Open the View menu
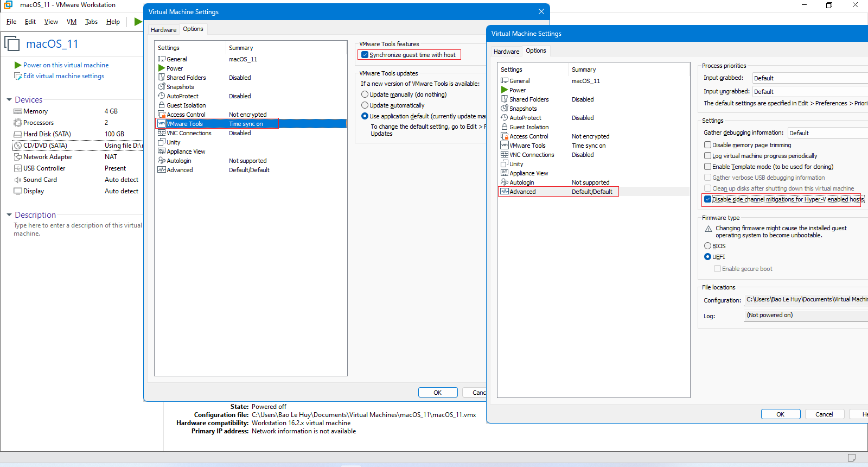Image resolution: width=868 pixels, height=467 pixels. pos(51,22)
